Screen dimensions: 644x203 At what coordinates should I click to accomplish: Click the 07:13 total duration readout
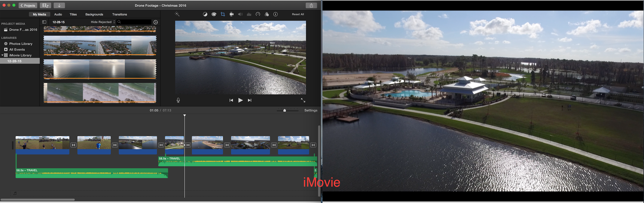[167, 110]
